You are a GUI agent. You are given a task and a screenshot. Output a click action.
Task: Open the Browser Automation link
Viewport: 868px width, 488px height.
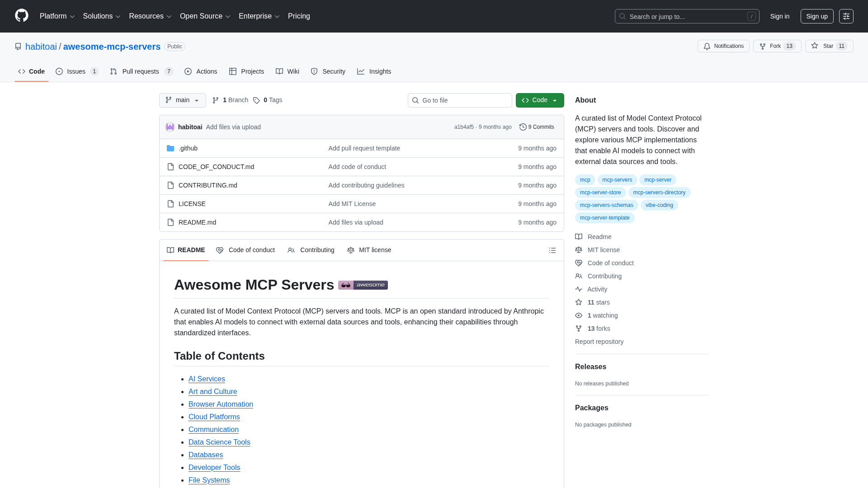click(x=221, y=404)
